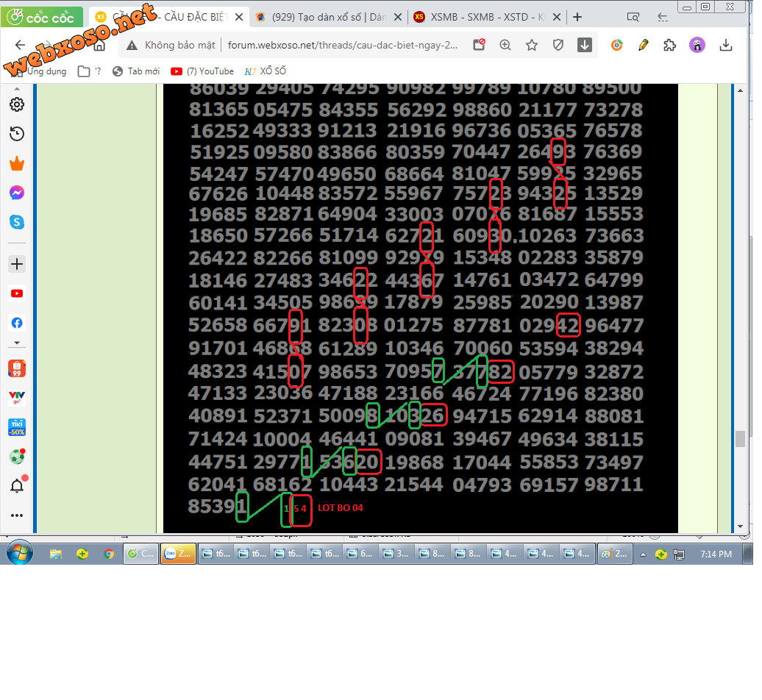Open the sidebar settings gear
The width and height of the screenshot is (762, 700).
click(17, 104)
